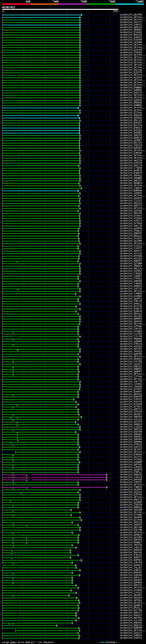
Task: Open hit UniRef100_Q68CS0 label
Action: 131,27
